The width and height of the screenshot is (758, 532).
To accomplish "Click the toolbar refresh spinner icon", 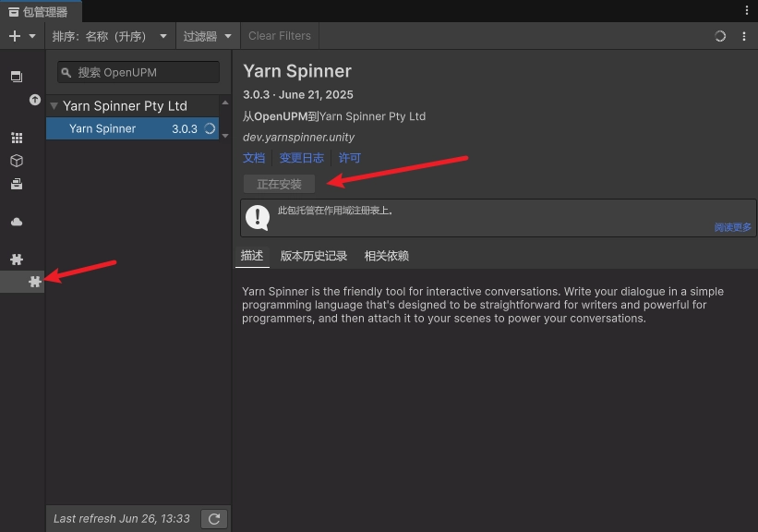I will coord(720,36).
